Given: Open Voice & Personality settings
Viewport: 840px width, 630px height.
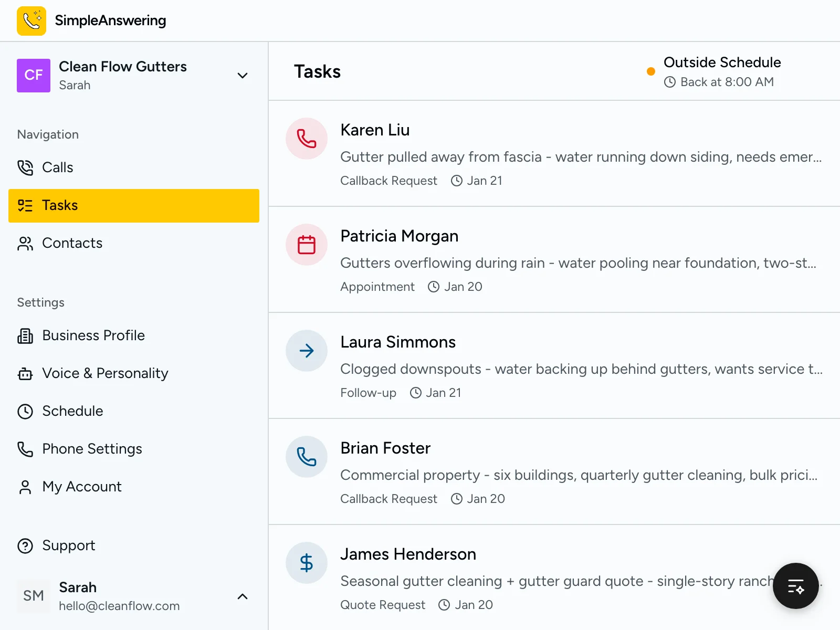Looking at the screenshot, I should [x=104, y=373].
